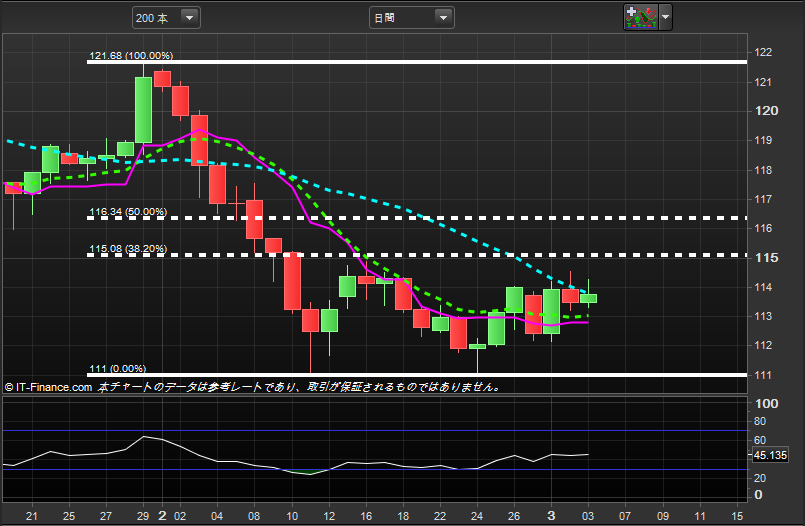This screenshot has height=526, width=805.
Task: Click the add indicator chart icon
Action: [x=640, y=17]
